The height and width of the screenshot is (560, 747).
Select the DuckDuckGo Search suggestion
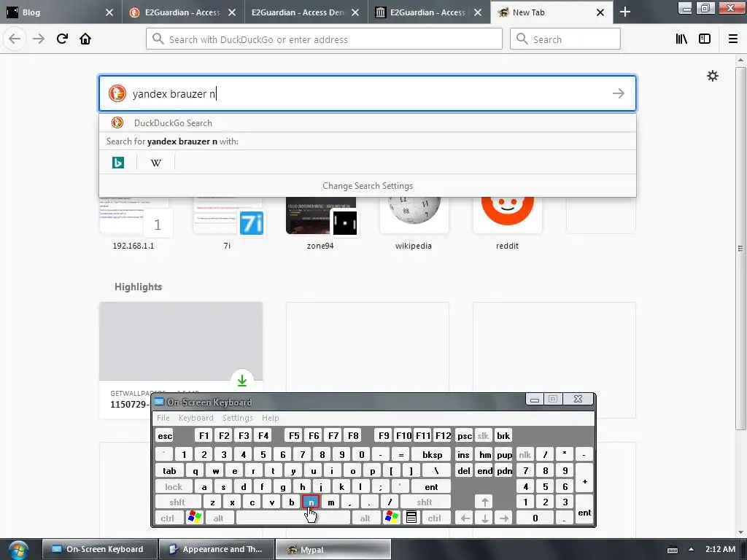[368, 122]
